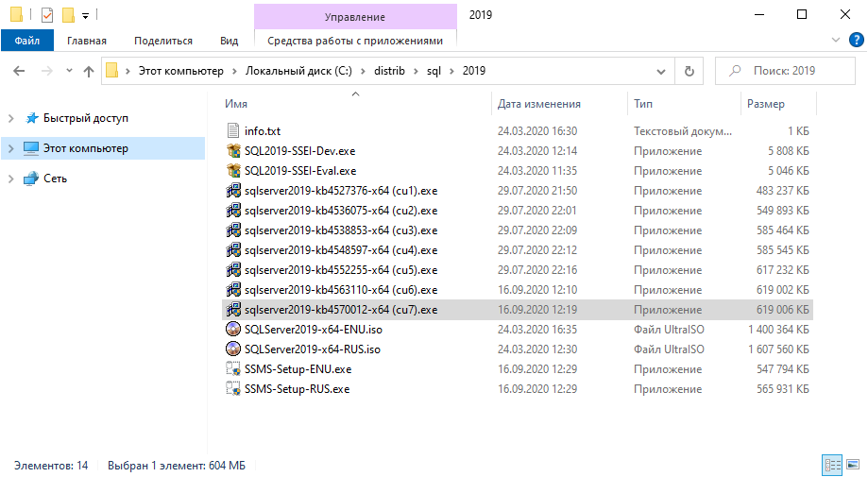Switch to the Вид ribbon tab
Image resolution: width=868 pixels, height=477 pixels.
click(229, 41)
